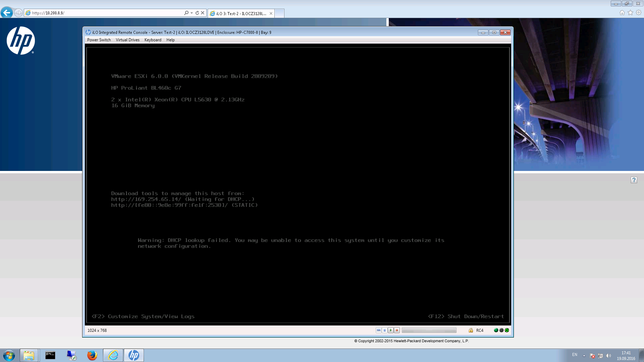Maximize the iLO Remote Console window
The width and height of the screenshot is (644, 362).
[494, 32]
